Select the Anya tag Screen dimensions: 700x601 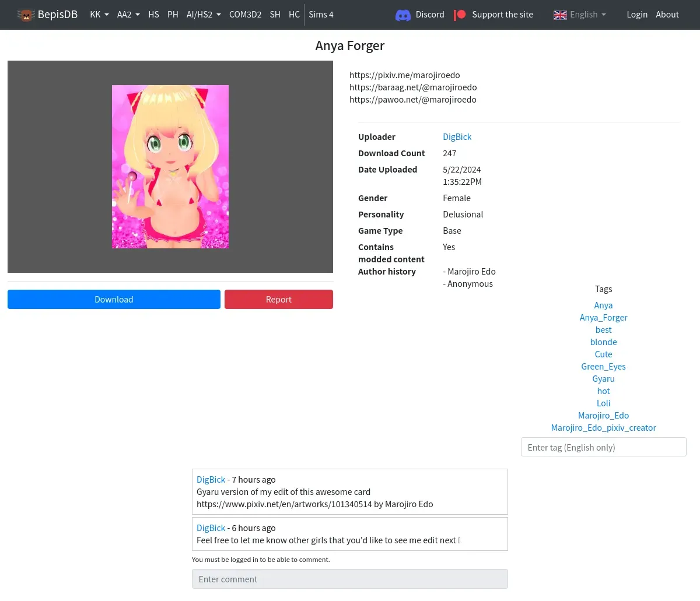[603, 305]
